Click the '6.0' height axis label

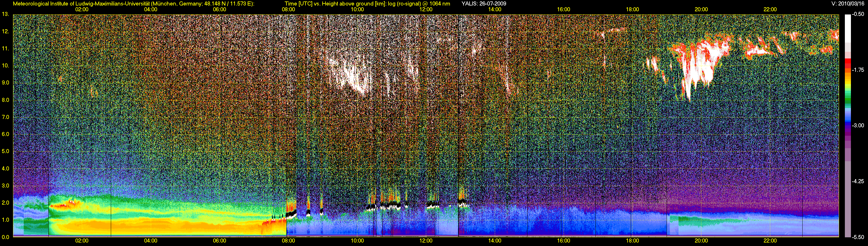click(x=5, y=135)
